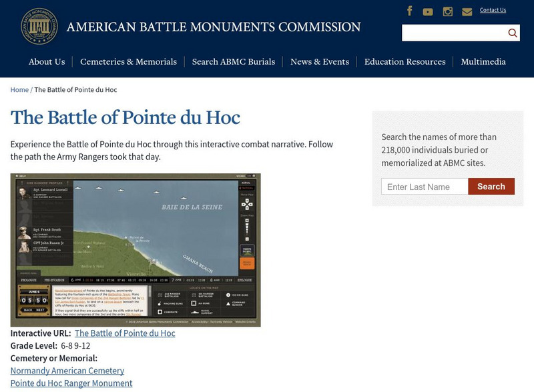
Task: Open the Cemeteries & Memorials menu
Action: (128, 62)
